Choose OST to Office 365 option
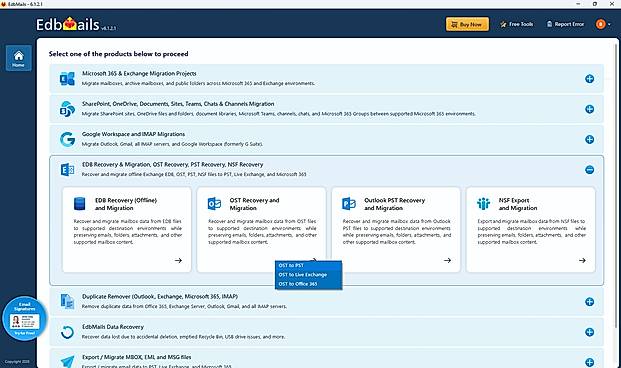621x368 pixels. coord(308,284)
